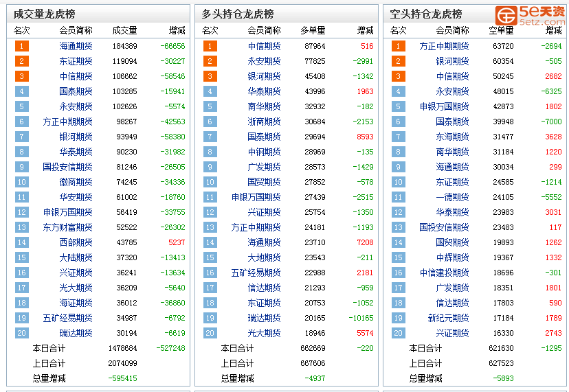569x392 pixels.
Task: Open 永安期货 in the 多头持仓龙虎榜 table
Action: (x=264, y=61)
